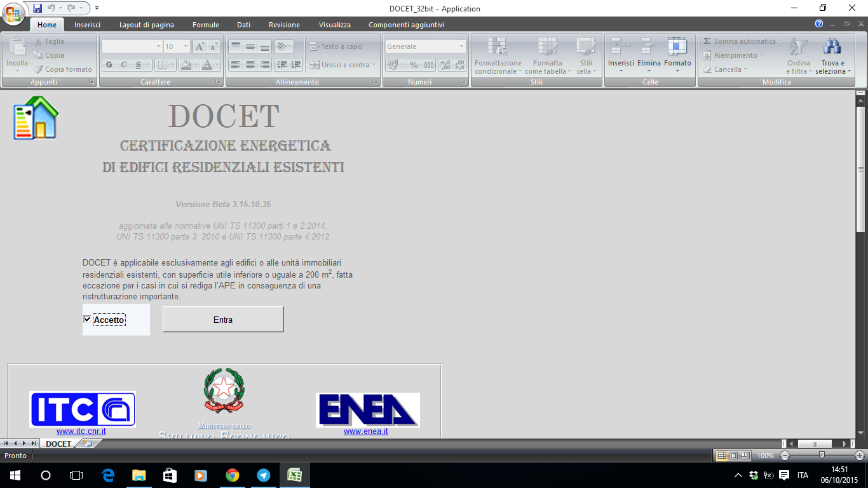Image resolution: width=868 pixels, height=488 pixels.
Task: Switch to the Formule tab
Action: [206, 25]
